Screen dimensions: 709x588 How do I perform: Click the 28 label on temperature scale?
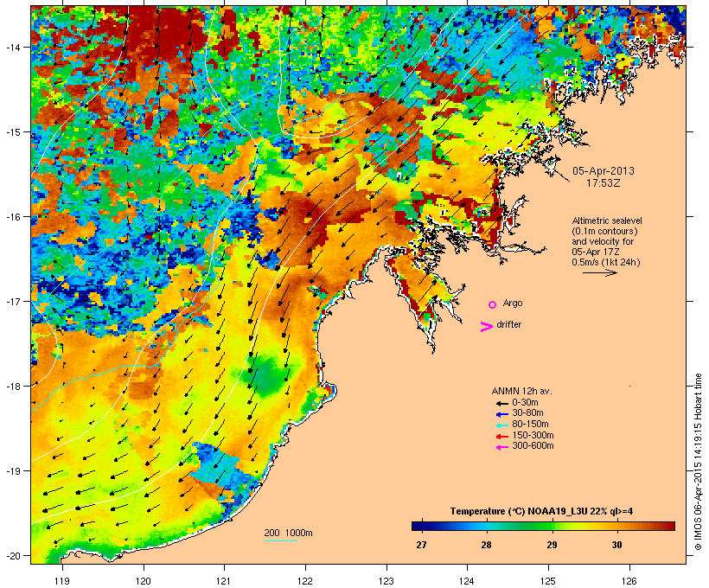(486, 545)
